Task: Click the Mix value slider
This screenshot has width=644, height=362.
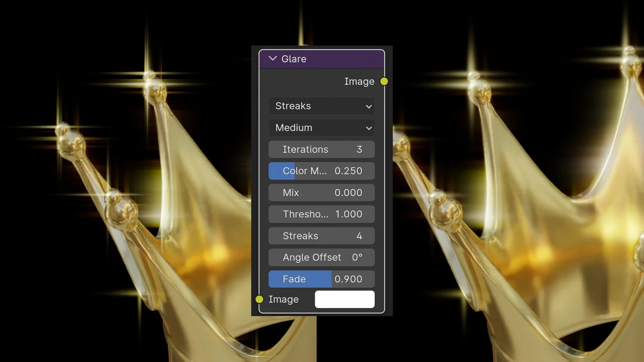Action: [x=322, y=193]
